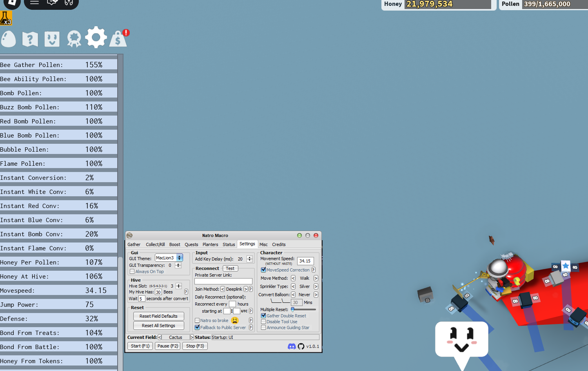Viewport: 588px width, 371px height.
Task: Open the GUI Theme dropdown
Action: (169, 258)
